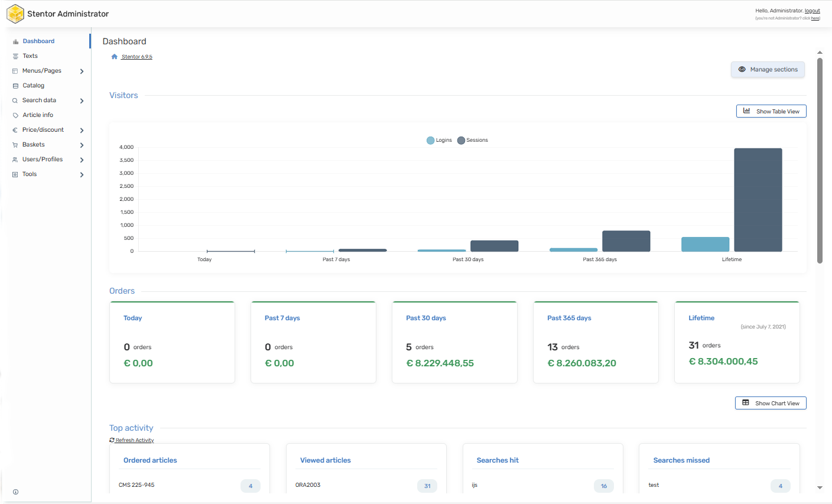
Task: Expand the Users/Profiles submenu arrow
Action: click(x=82, y=160)
